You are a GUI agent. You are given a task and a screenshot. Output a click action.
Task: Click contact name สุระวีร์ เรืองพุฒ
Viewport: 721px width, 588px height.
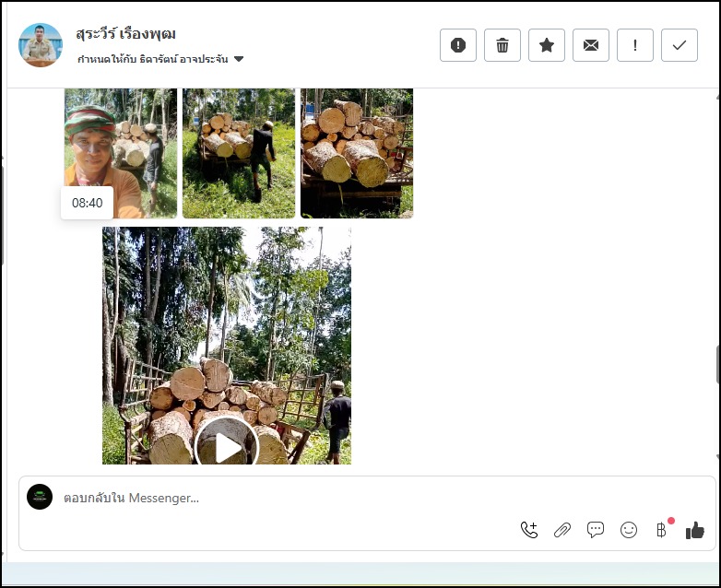coord(126,34)
